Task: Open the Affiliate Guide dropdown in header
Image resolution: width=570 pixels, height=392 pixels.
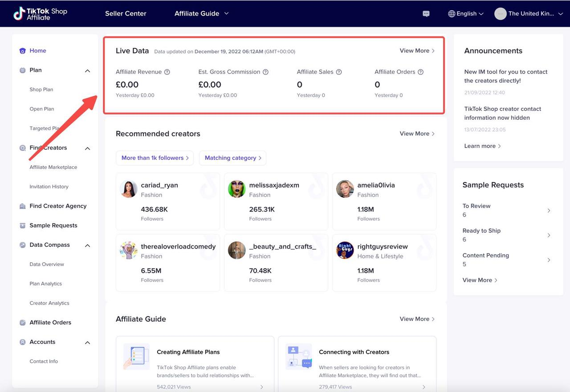Action: click(202, 13)
